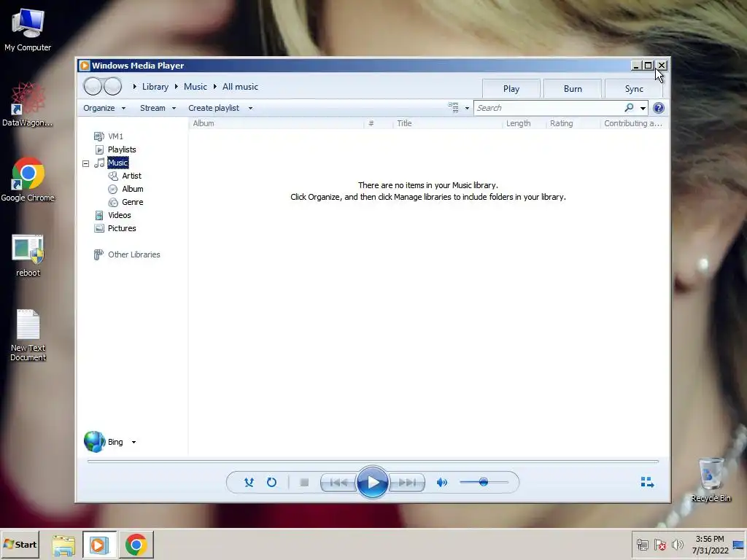This screenshot has height=560, width=747.
Task: Expand the arrow before All music breadcrumb
Action: [215, 87]
